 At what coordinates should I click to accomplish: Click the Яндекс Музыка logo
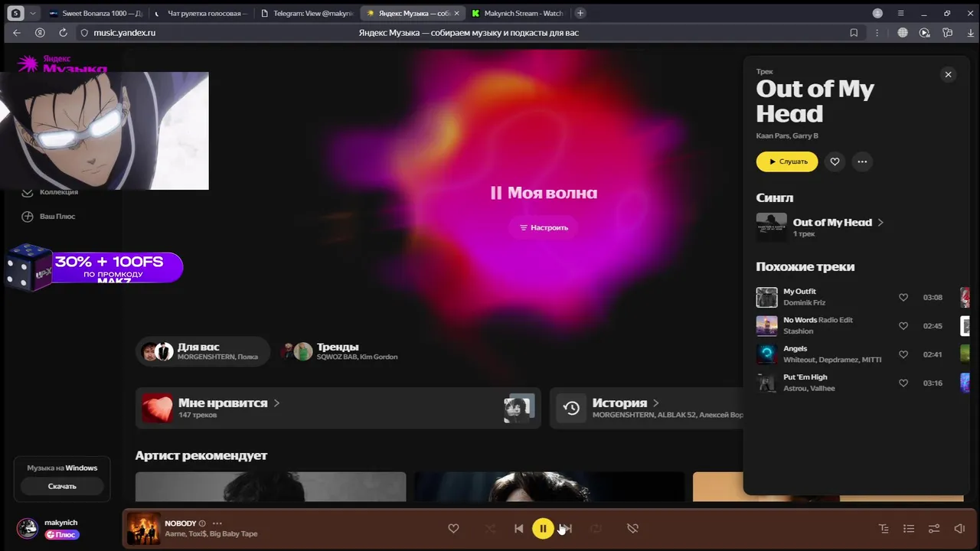[63, 63]
